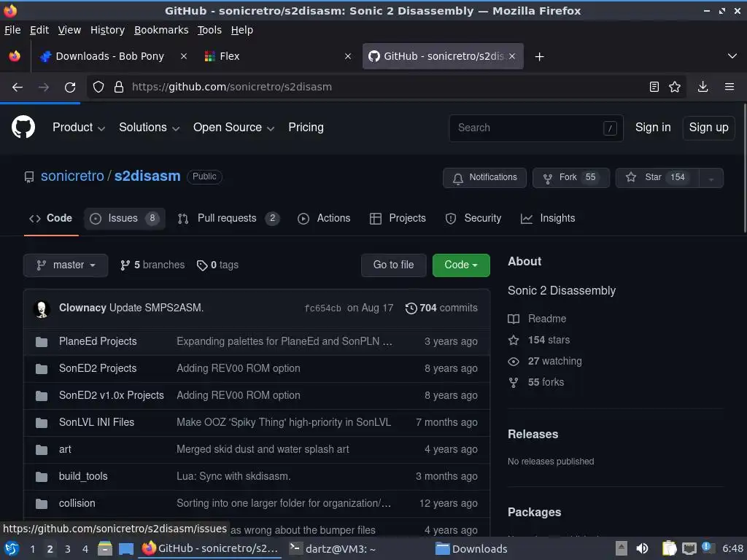Image resolution: width=747 pixels, height=560 pixels.
Task: Open the Firefox downloads arrow icon
Action: click(703, 87)
